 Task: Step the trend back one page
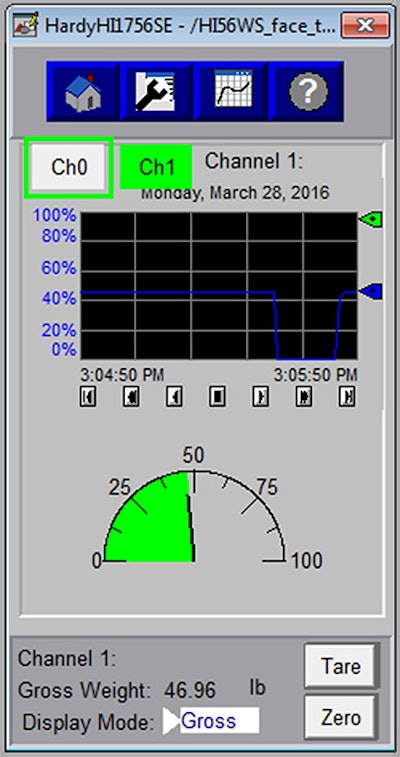[x=131, y=397]
